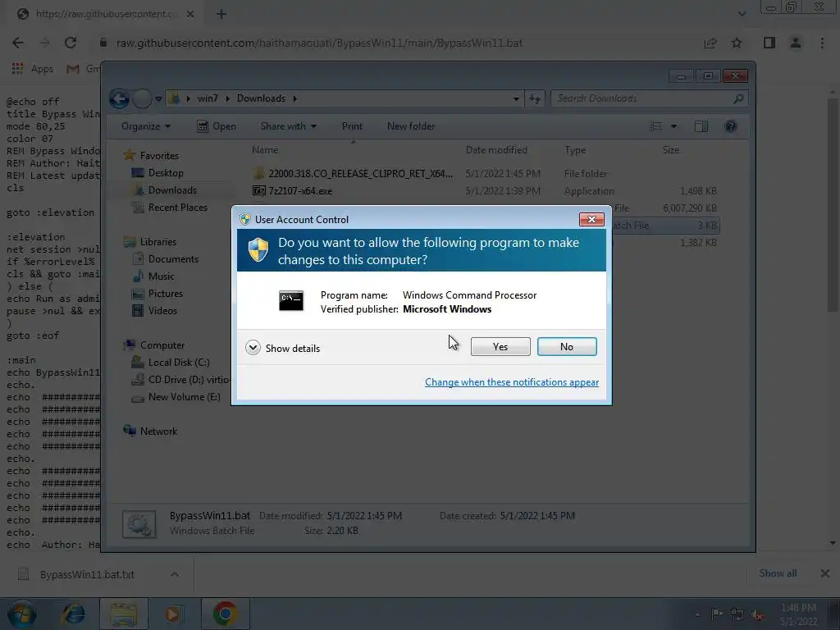Close the Chrome downloads bar
This screenshot has height=630, width=840.
825,573
